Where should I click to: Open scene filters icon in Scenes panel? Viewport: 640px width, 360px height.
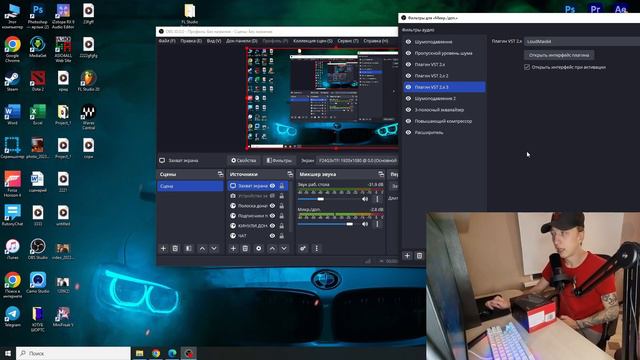tap(189, 248)
